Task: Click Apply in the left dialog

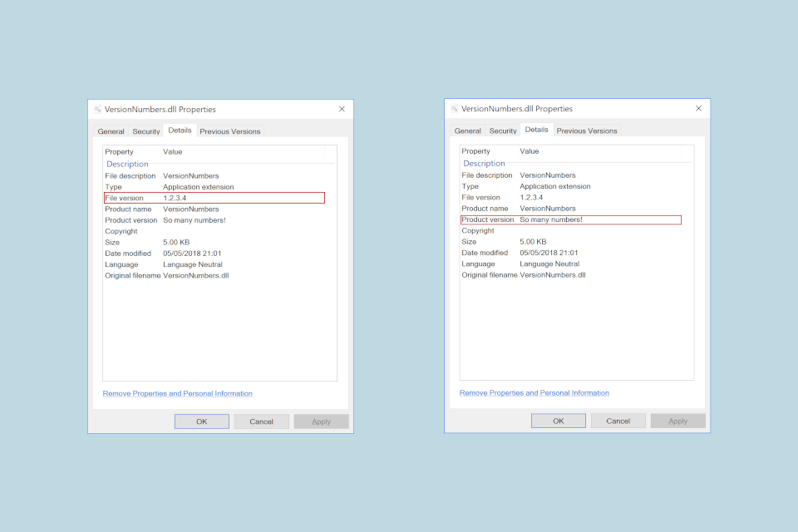Action: coord(321,421)
